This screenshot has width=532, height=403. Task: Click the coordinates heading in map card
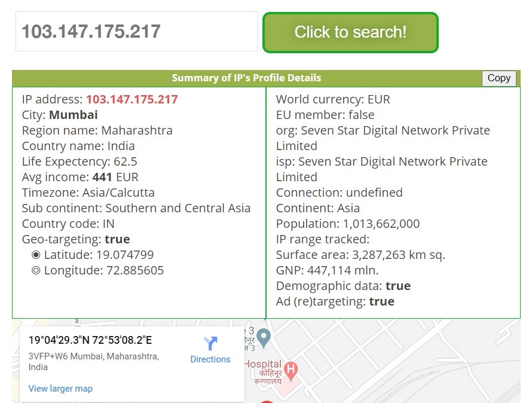(90, 340)
